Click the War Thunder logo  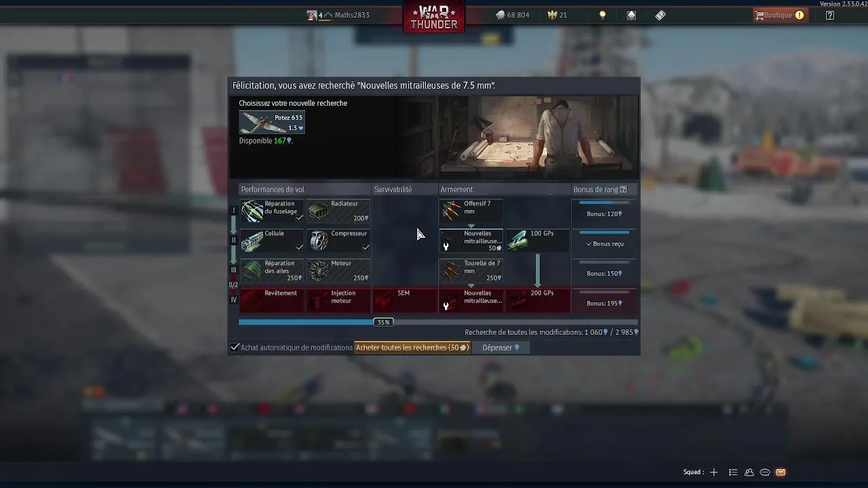434,18
